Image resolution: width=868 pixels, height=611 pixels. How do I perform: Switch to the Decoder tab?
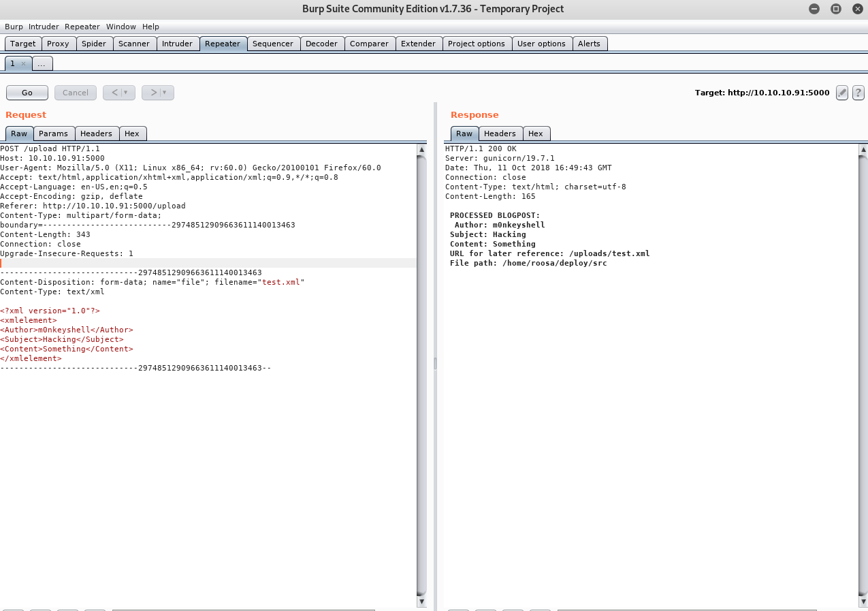coord(321,44)
